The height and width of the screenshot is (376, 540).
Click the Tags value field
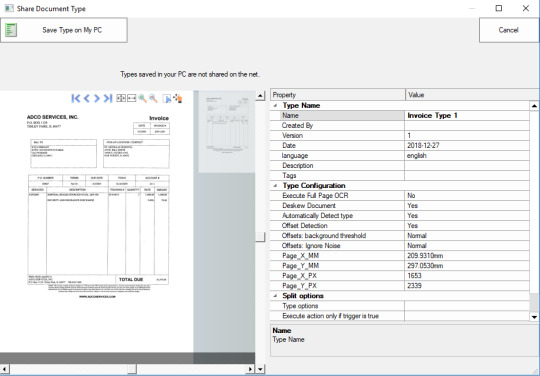click(x=467, y=176)
